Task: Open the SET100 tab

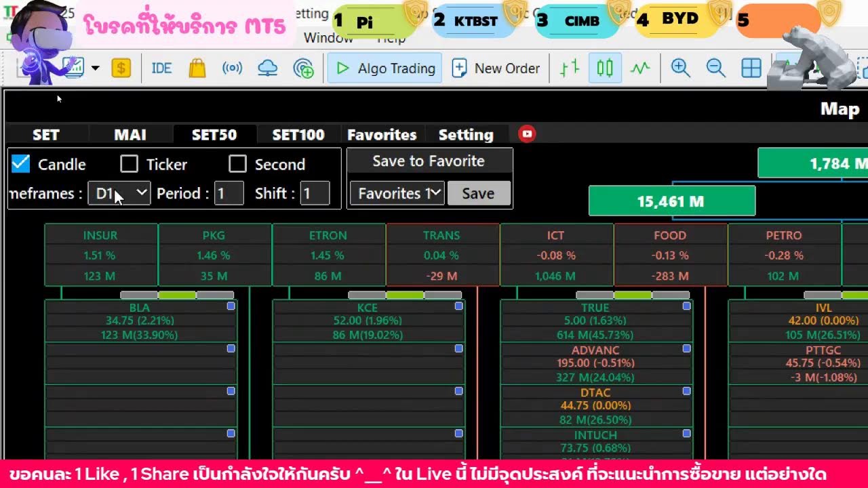Action: (298, 134)
